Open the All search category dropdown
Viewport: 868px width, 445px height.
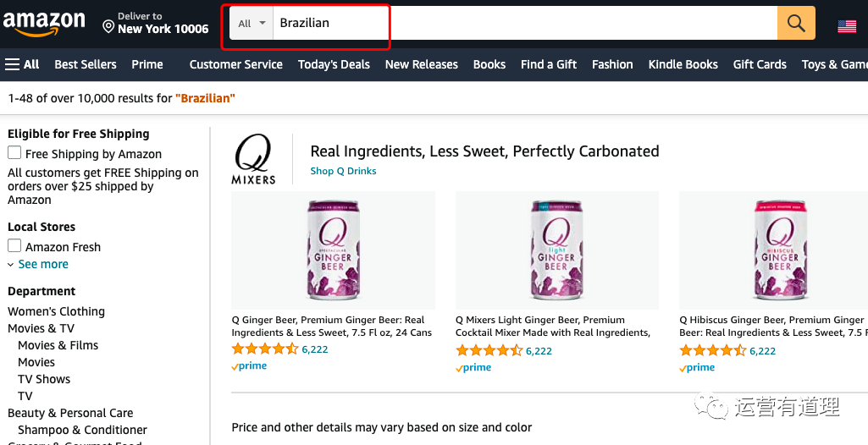point(252,24)
